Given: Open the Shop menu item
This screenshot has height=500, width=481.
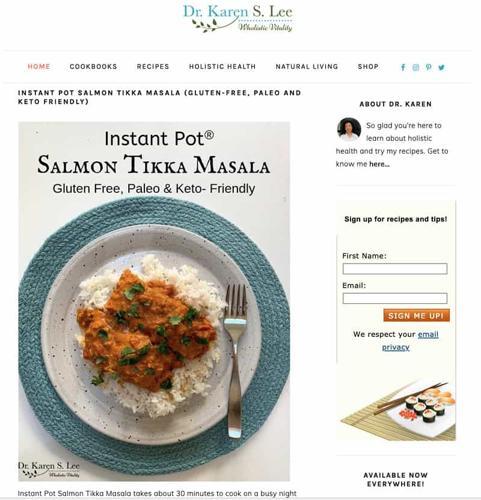Looking at the screenshot, I should tap(368, 67).
